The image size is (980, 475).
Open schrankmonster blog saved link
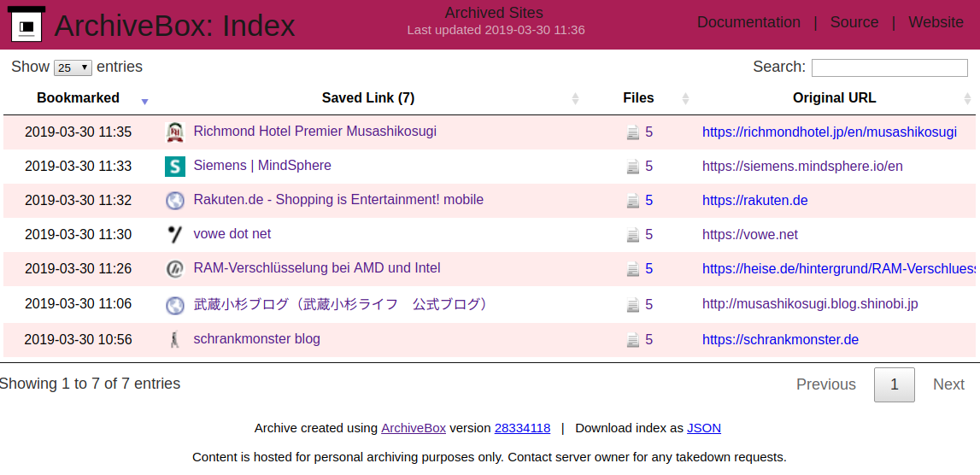coord(257,339)
